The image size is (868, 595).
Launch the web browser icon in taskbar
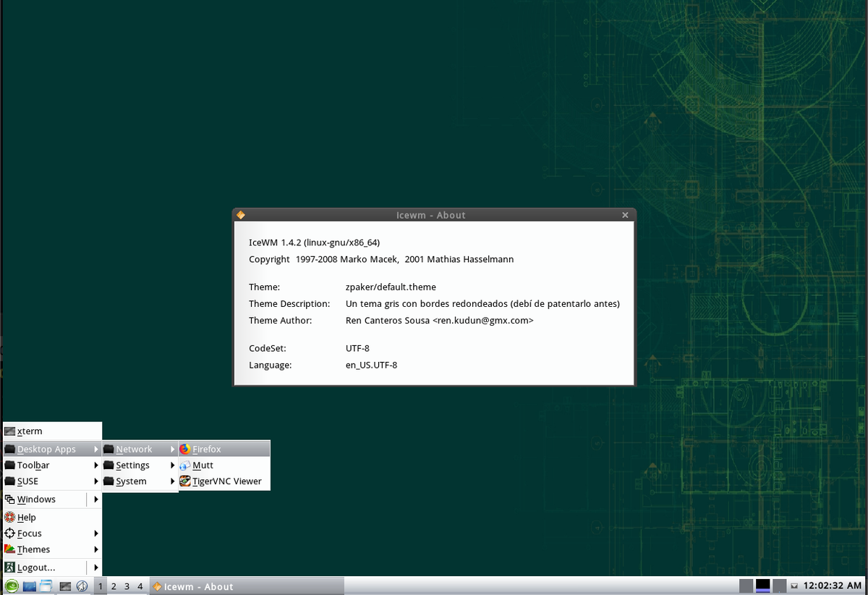point(82,586)
